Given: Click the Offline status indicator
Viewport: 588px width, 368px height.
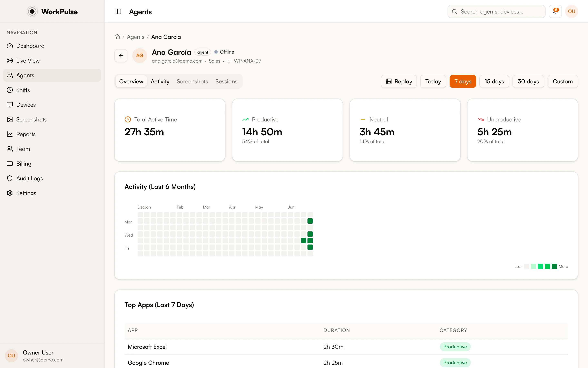Looking at the screenshot, I should [224, 52].
